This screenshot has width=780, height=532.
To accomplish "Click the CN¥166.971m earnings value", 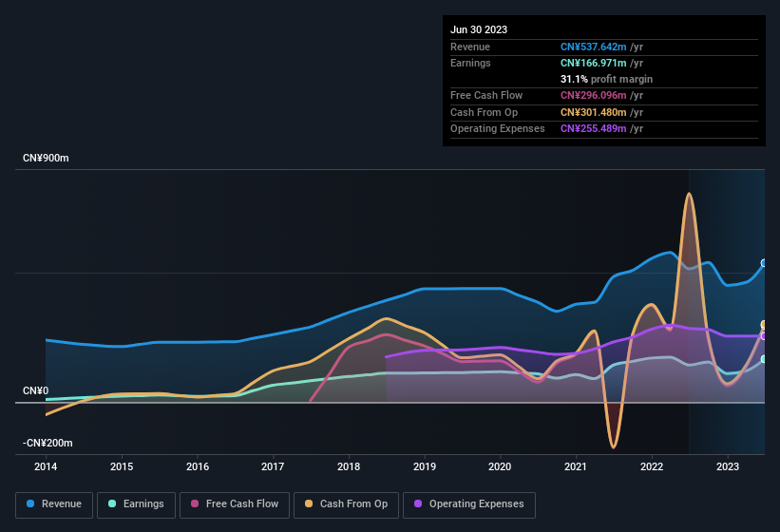I will coord(593,63).
